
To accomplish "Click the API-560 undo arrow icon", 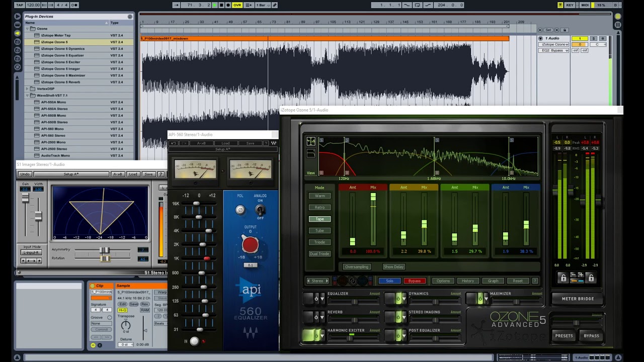I will 174,143.
